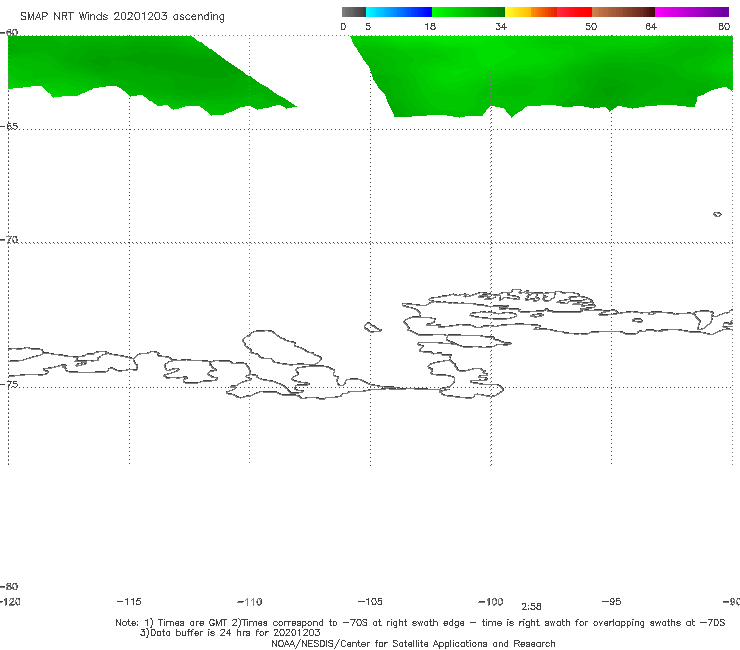Click the longitude label '-110'

250,602
